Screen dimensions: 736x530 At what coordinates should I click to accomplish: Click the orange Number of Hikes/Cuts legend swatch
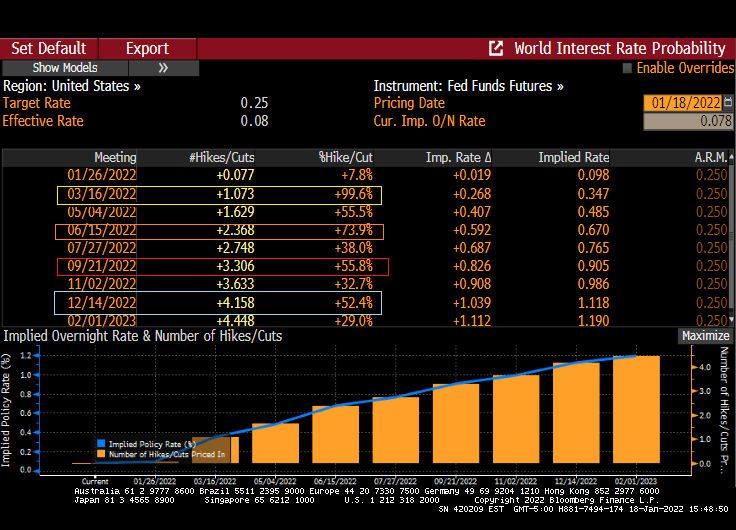tap(100, 454)
